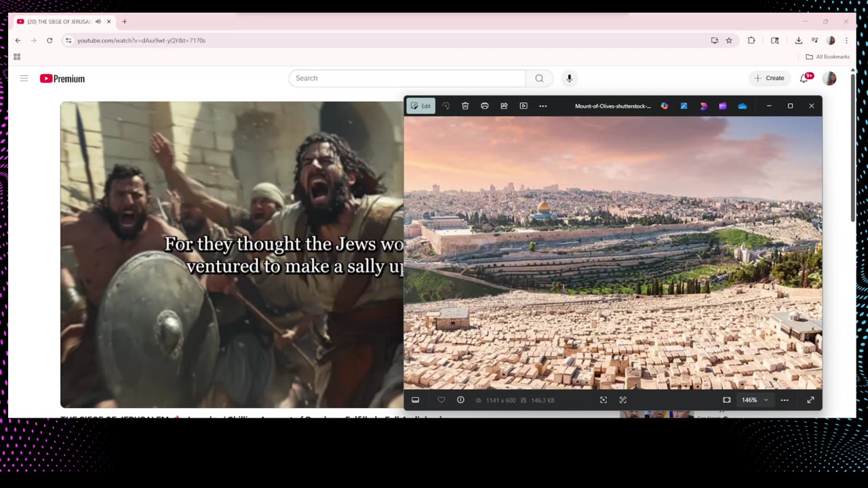Go to YouTube Premium home logo
This screenshot has height=488, width=868.
[62, 79]
